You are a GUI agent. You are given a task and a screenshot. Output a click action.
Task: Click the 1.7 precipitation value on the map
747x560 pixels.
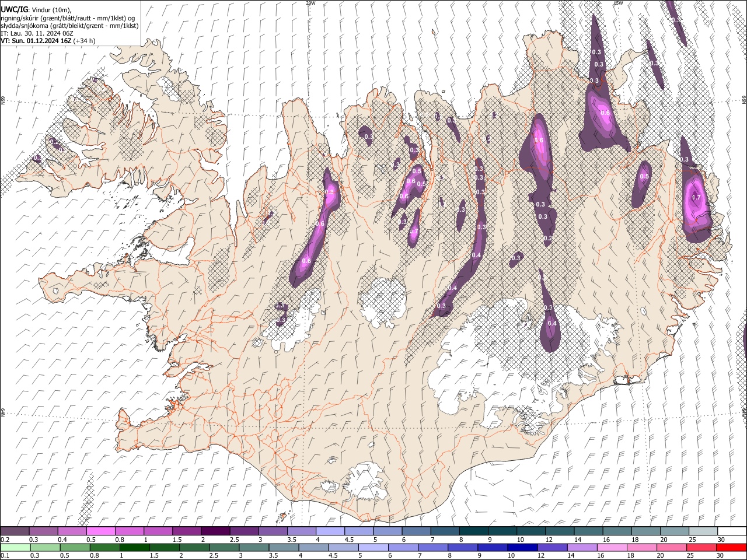[x=696, y=198]
